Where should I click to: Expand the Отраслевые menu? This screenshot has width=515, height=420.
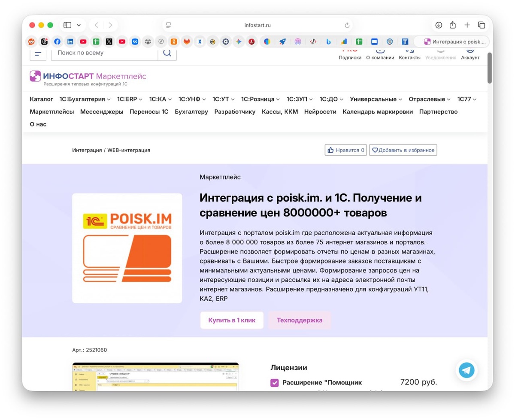(430, 99)
